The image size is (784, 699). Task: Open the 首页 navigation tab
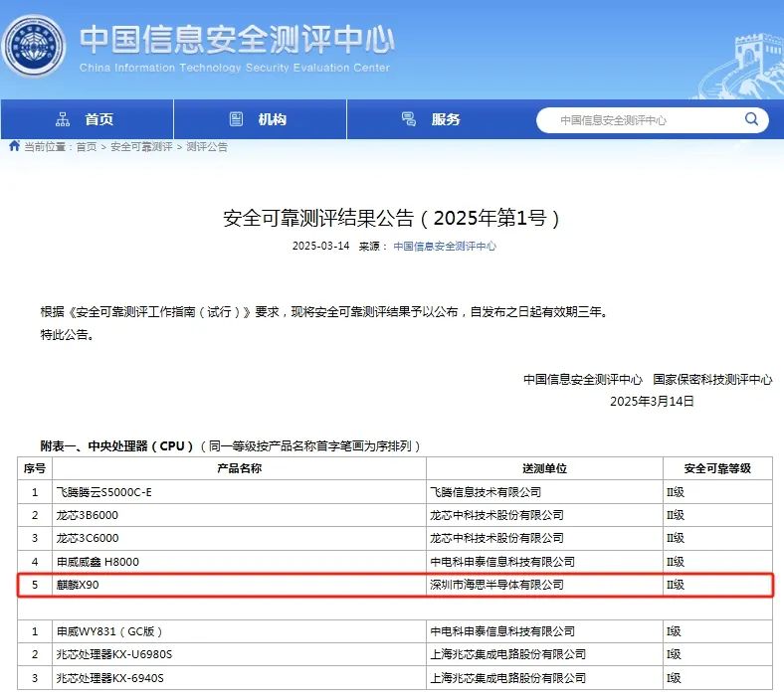(87, 119)
